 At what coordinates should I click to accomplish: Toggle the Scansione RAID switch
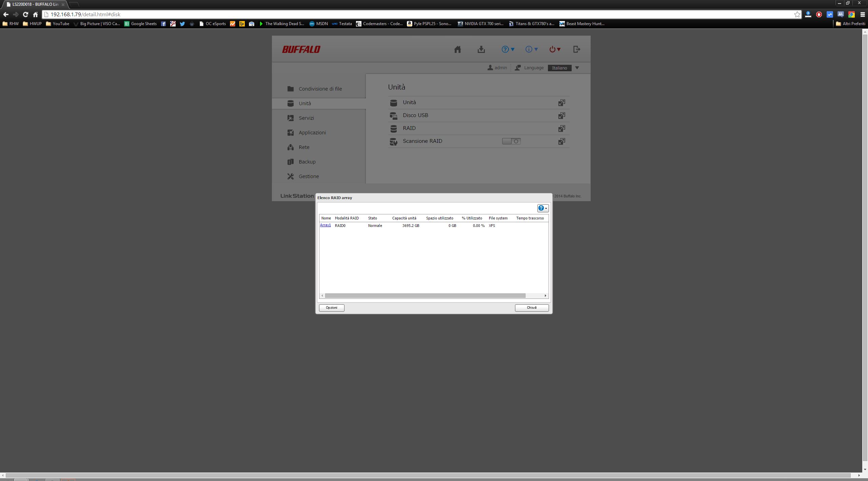pyautogui.click(x=511, y=141)
